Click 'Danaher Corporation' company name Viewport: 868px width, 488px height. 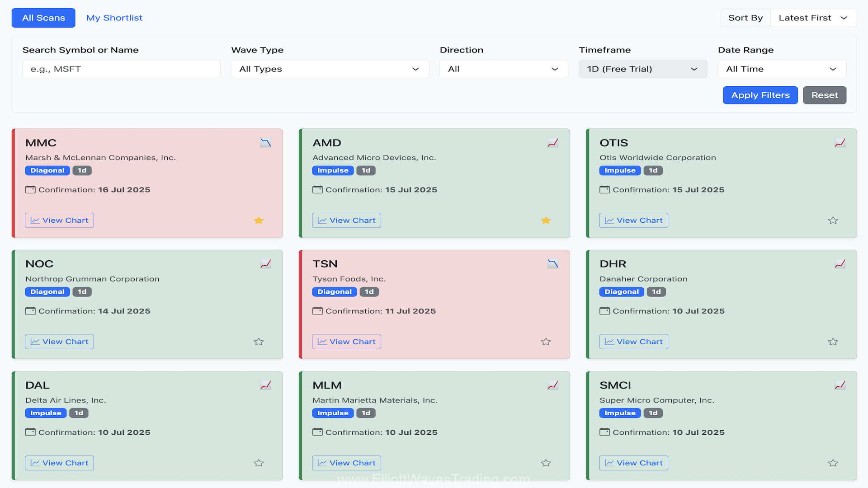pyautogui.click(x=643, y=279)
